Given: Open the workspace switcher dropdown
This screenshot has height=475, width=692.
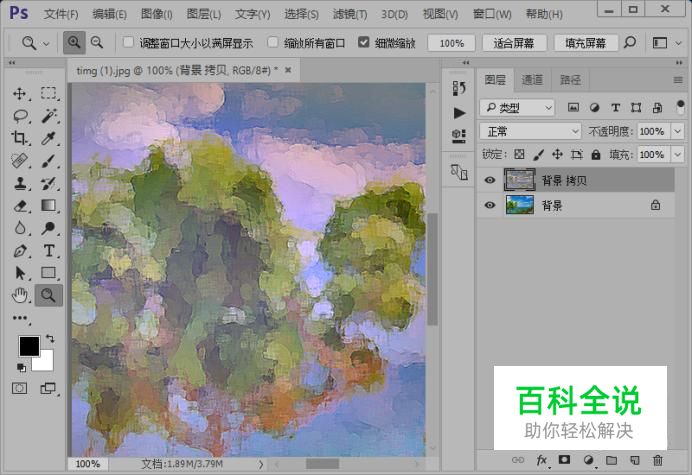Looking at the screenshot, I should click(x=679, y=43).
